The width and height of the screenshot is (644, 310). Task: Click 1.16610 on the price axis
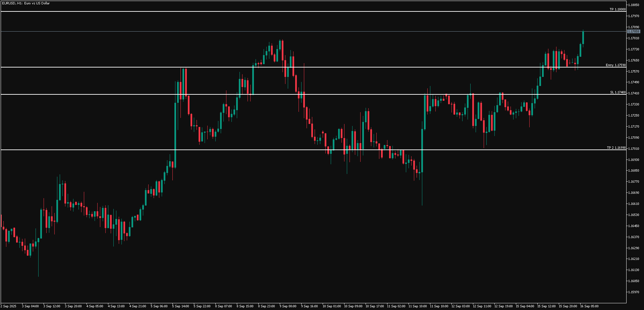[633, 204]
